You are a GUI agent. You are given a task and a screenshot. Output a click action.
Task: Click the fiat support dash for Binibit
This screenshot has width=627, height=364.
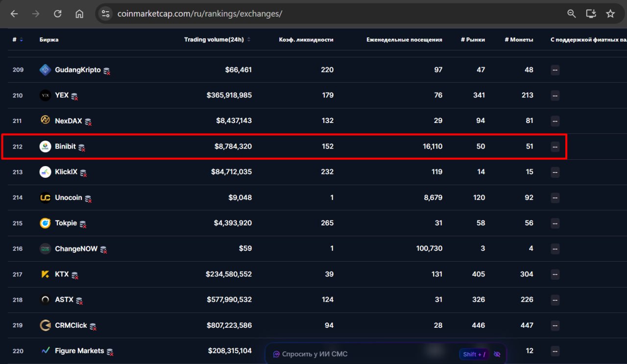pos(555,146)
